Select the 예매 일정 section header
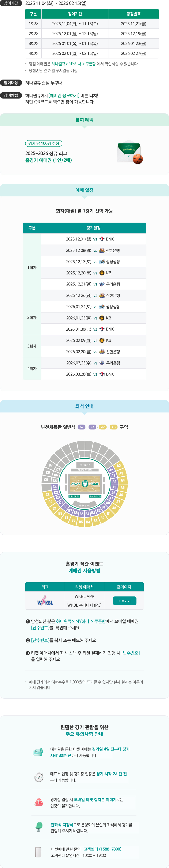The height and width of the screenshot is (868, 169). [84, 190]
